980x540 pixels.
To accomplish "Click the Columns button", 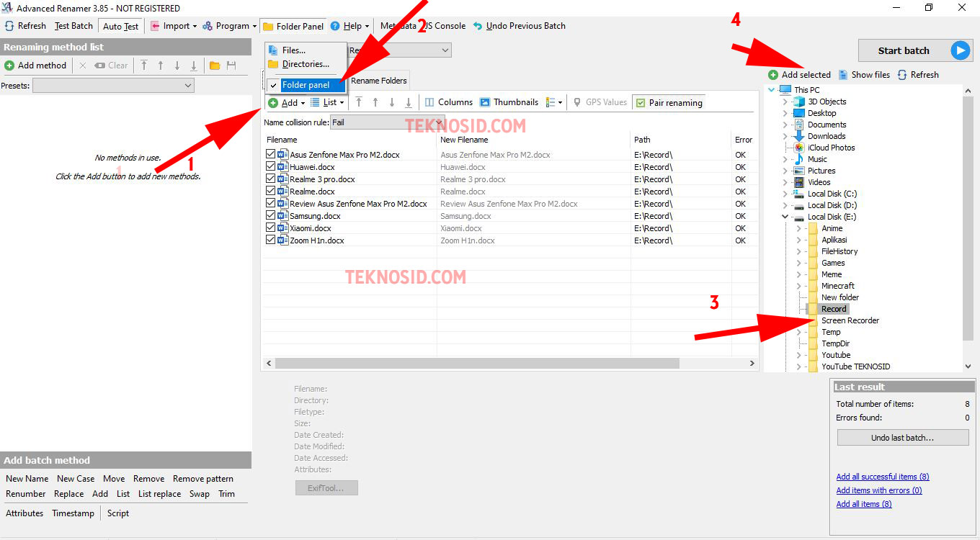I will pos(449,103).
